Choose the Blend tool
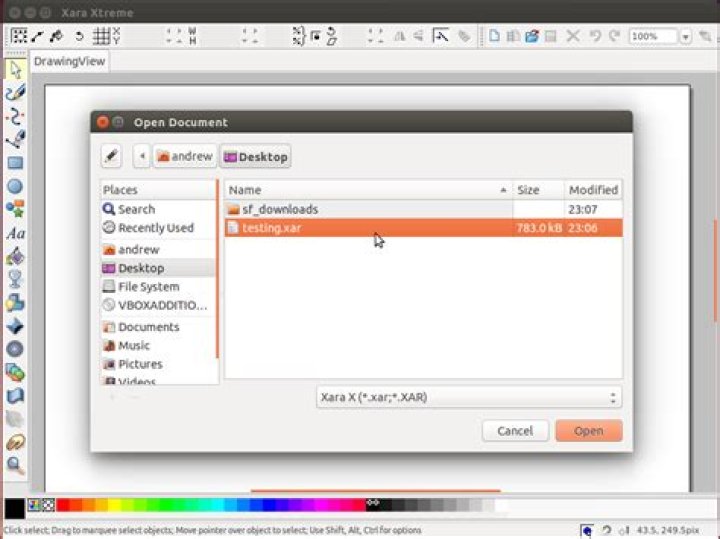Image resolution: width=720 pixels, height=539 pixels. pyautogui.click(x=15, y=372)
